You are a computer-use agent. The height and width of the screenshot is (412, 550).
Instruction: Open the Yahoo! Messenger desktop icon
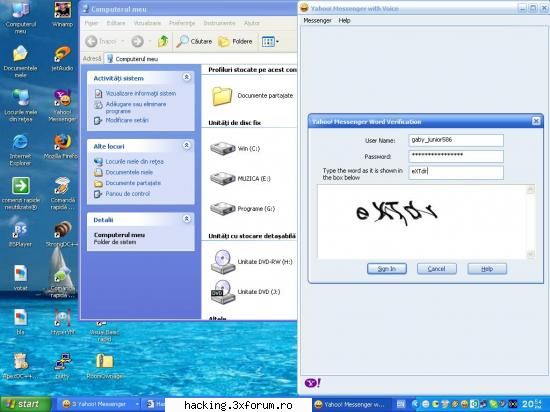tap(62, 105)
